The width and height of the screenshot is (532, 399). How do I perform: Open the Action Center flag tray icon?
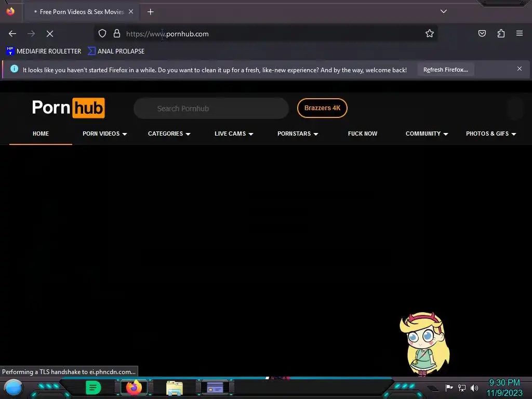tap(449, 388)
